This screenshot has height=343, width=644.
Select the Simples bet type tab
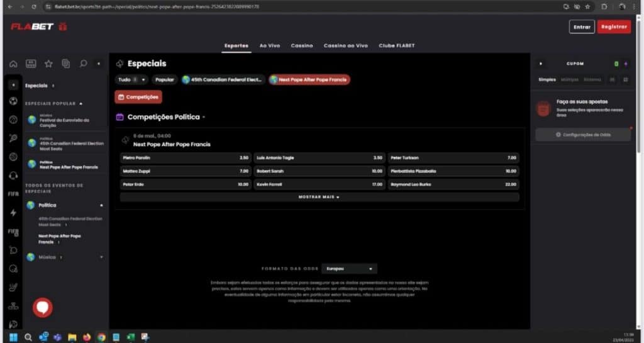pyautogui.click(x=547, y=80)
